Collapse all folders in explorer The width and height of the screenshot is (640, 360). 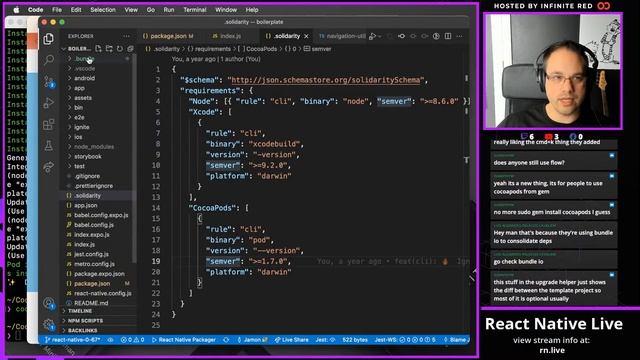point(130,49)
